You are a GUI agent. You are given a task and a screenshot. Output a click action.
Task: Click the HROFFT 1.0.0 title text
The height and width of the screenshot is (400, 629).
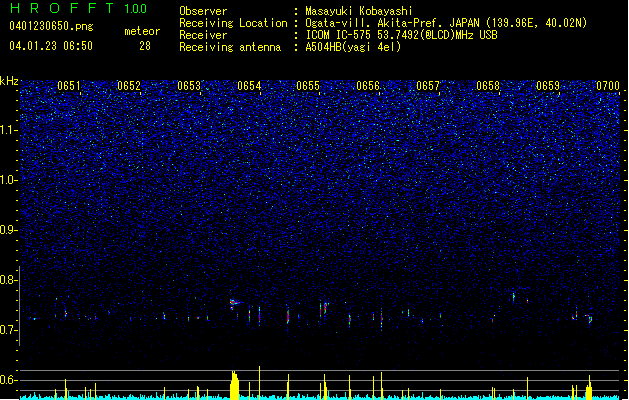point(78,8)
